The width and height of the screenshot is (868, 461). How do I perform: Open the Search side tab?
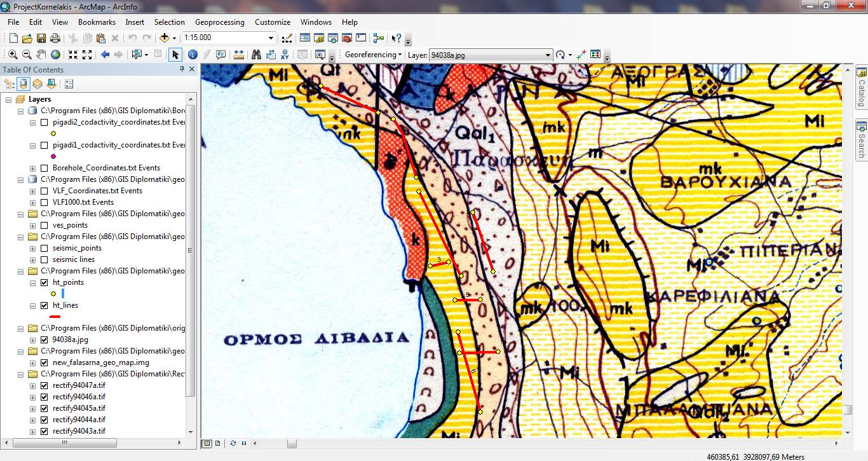[x=862, y=139]
